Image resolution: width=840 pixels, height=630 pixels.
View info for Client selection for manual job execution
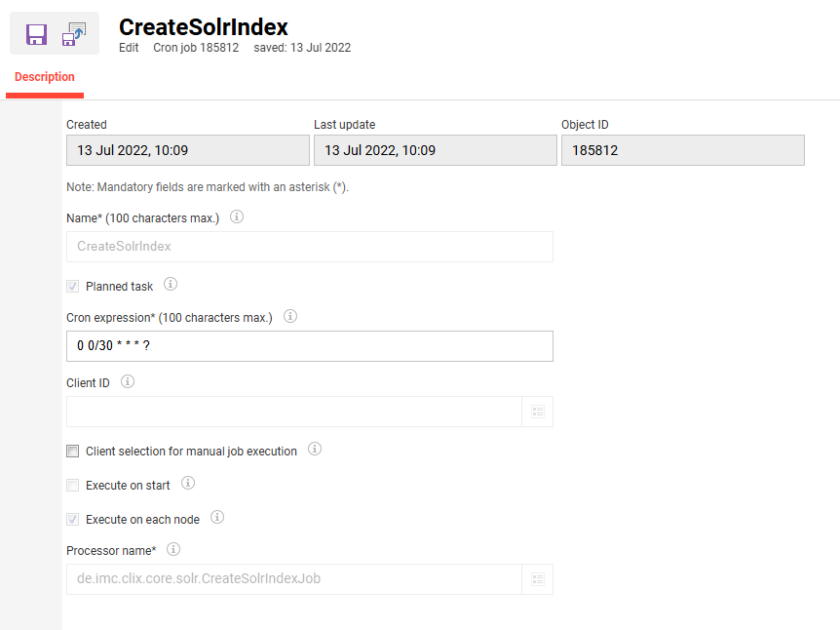tap(315, 450)
